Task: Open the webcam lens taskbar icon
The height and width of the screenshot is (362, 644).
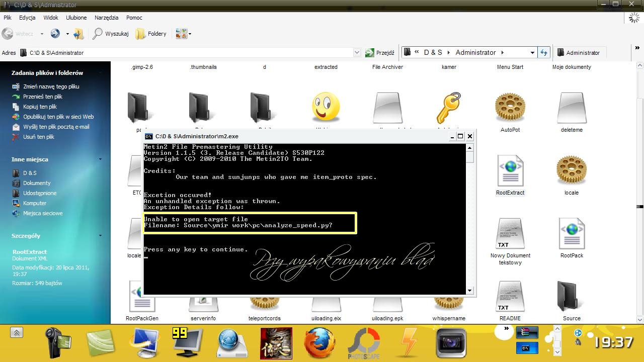Action: tap(451, 343)
